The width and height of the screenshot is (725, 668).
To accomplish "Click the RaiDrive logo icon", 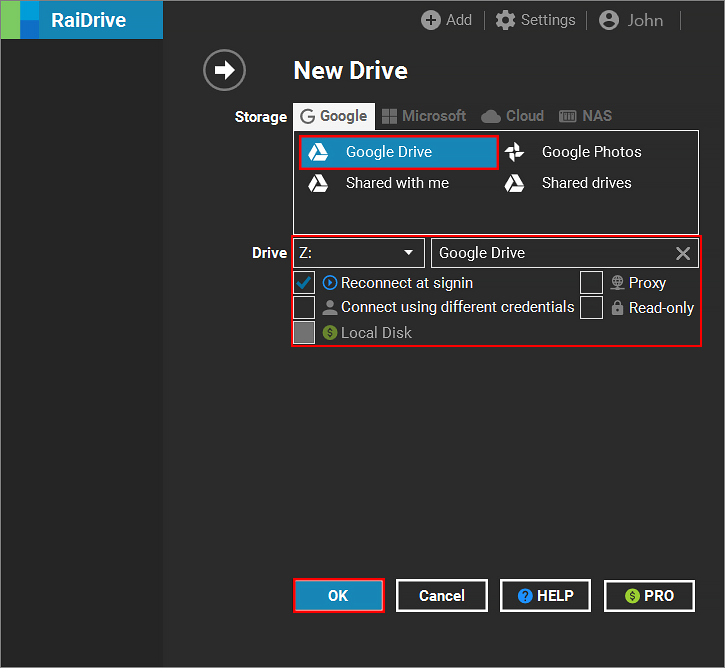I will [x=20, y=20].
